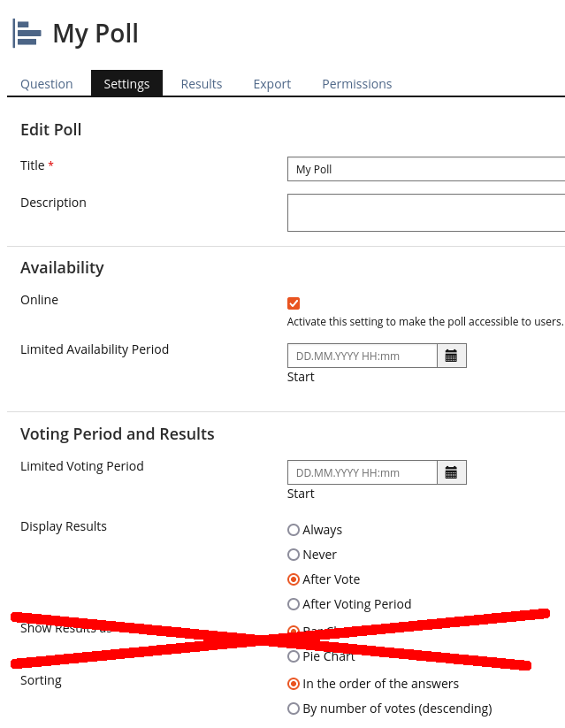Switch to the Question tab
The image size is (565, 728).
47,84
